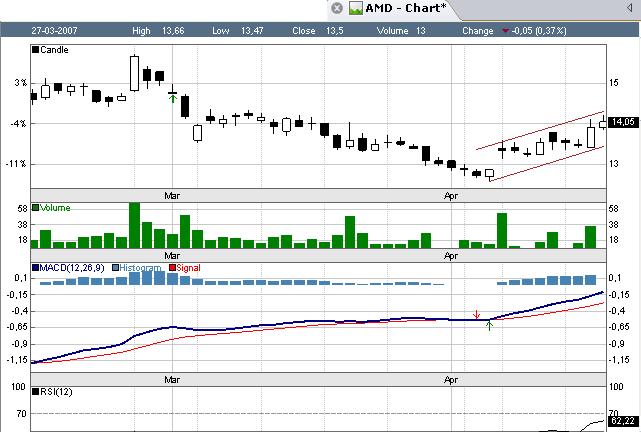This screenshot has height=432, width=641.
Task: Click the green up arrow below the March candle
Action: coord(173,99)
